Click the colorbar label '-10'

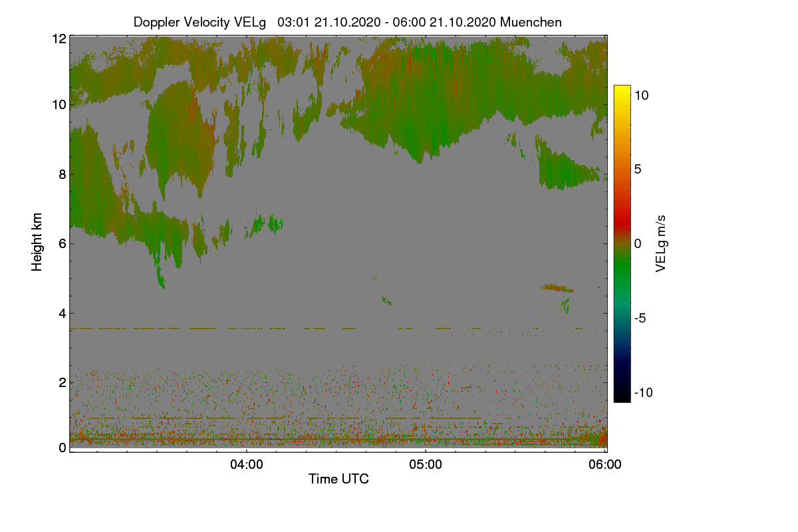[x=643, y=392]
